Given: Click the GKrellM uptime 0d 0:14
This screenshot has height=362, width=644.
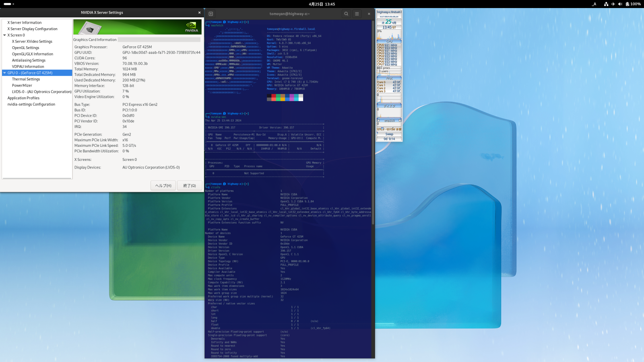Looking at the screenshot, I should click(389, 139).
